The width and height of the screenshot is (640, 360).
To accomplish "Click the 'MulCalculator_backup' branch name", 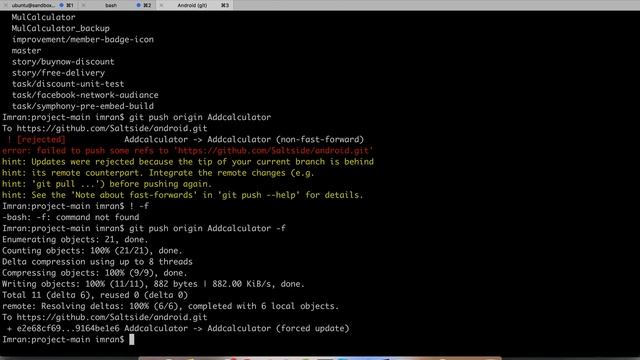I will point(60,28).
